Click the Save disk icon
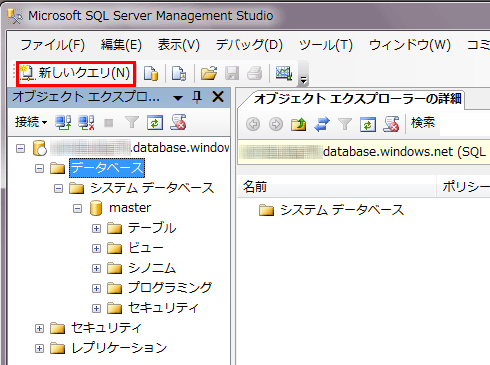This screenshot has height=365, width=490. [232, 73]
